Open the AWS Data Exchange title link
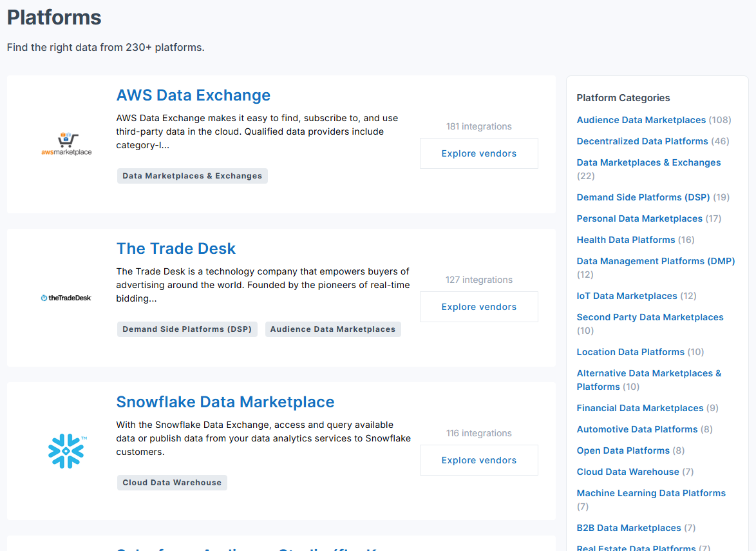 pos(193,95)
